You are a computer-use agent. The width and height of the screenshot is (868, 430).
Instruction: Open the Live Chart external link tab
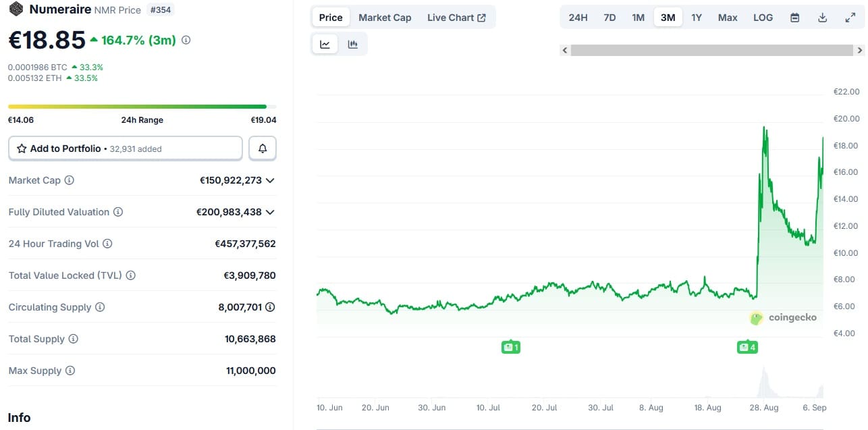point(456,18)
